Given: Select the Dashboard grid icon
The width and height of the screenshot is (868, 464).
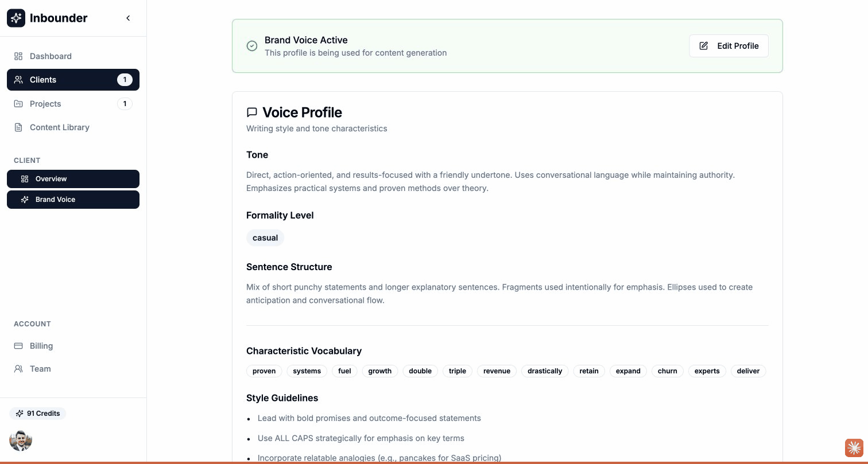Looking at the screenshot, I should 18,56.
